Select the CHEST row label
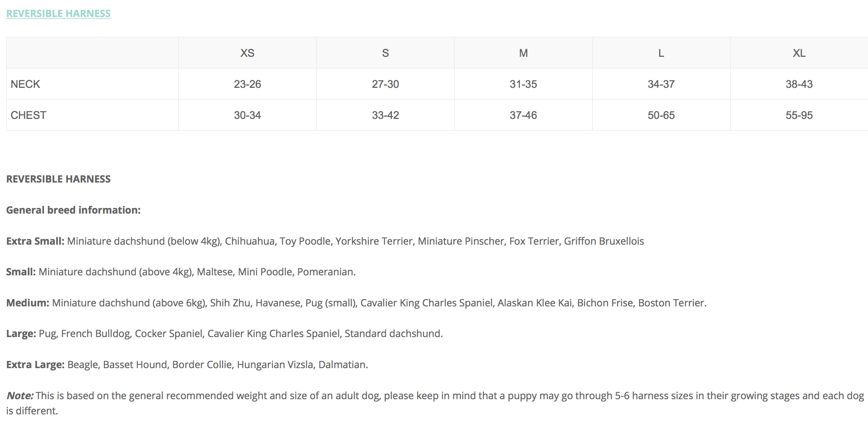The width and height of the screenshot is (868, 431). tap(28, 115)
